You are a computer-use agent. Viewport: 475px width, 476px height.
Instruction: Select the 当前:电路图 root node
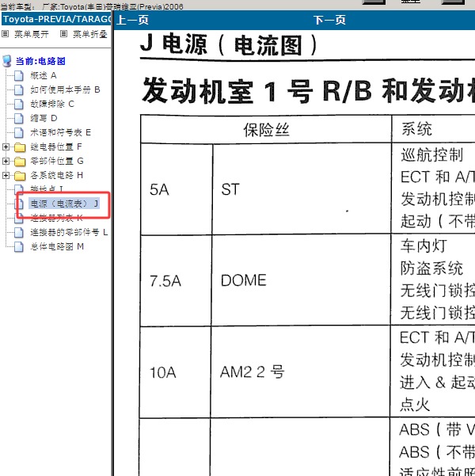tap(40, 61)
